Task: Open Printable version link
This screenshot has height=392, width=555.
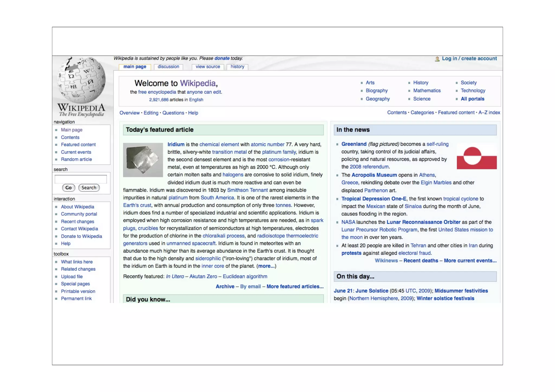Action: coord(78,291)
